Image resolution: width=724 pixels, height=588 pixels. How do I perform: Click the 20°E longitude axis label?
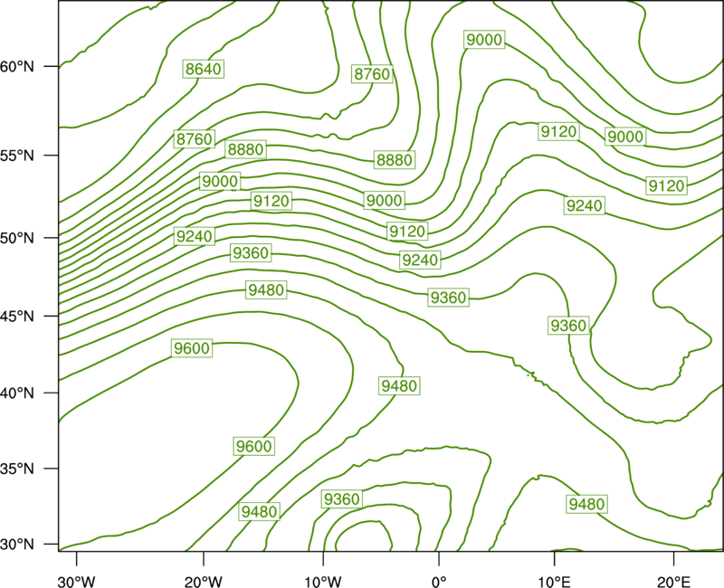(x=673, y=582)
